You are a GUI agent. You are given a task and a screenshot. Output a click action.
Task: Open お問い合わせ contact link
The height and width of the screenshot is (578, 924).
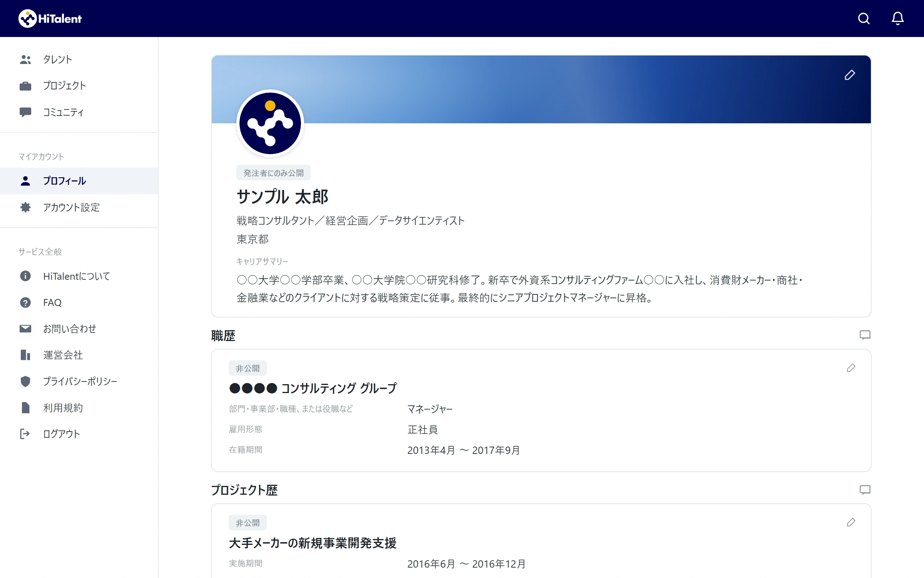(x=79, y=329)
